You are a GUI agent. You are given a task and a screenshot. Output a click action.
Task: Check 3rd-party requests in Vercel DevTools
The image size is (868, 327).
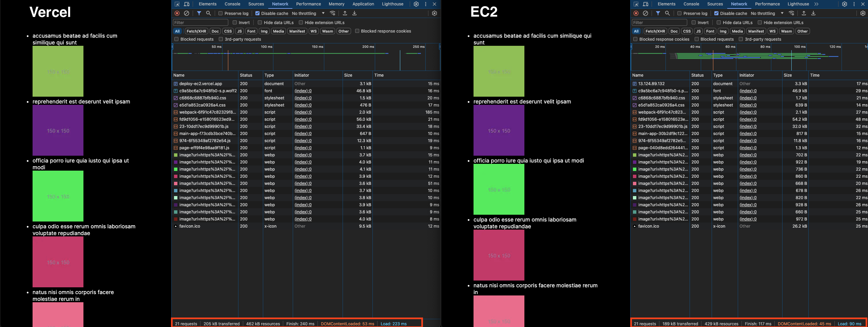click(x=221, y=39)
